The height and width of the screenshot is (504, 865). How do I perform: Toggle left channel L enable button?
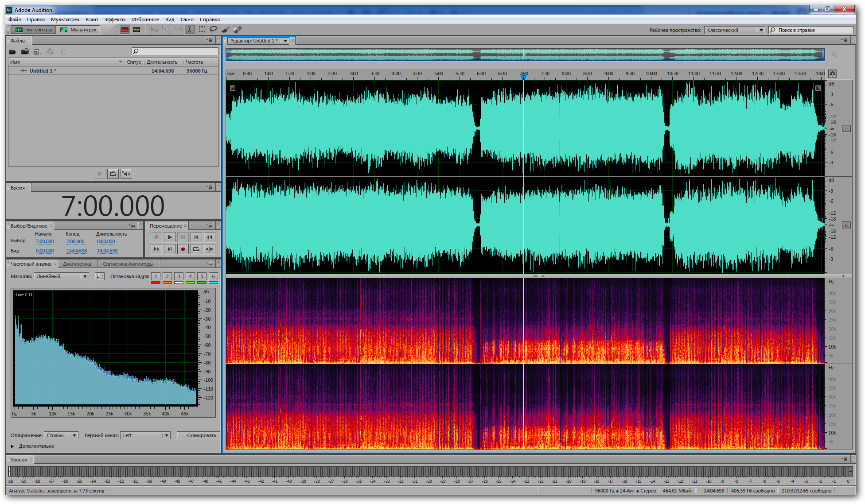coord(846,128)
